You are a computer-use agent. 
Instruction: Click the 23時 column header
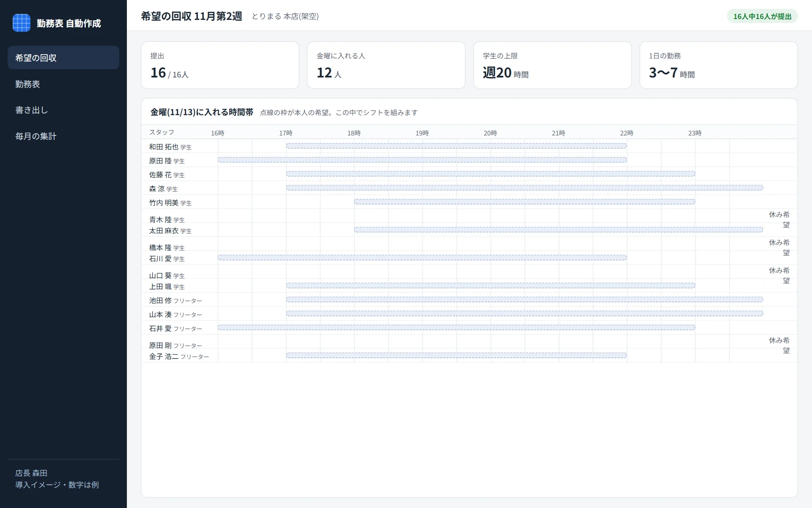[695, 133]
